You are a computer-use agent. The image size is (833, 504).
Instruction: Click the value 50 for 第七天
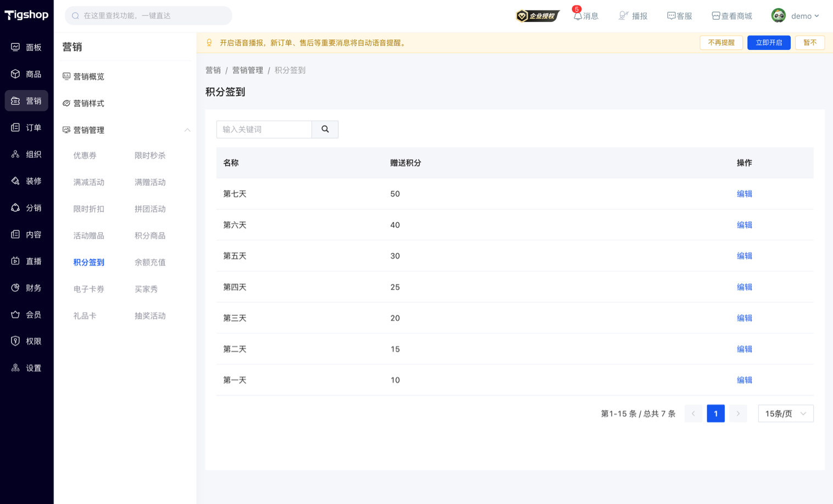(x=395, y=194)
